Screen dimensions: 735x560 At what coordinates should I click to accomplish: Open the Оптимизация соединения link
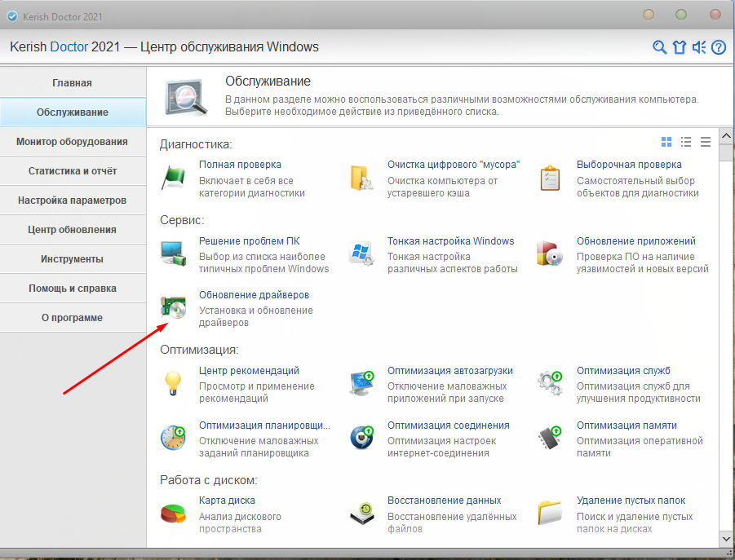[x=448, y=426]
